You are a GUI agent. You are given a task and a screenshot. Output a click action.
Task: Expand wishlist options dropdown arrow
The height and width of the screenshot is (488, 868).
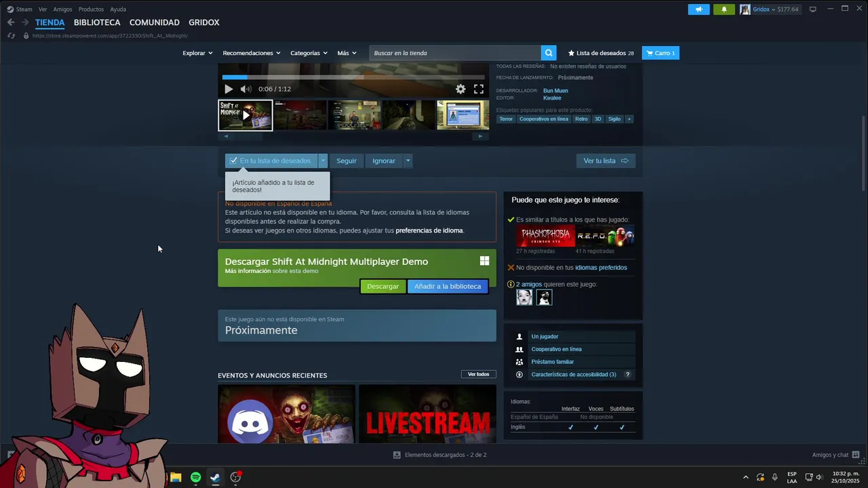[x=323, y=161]
